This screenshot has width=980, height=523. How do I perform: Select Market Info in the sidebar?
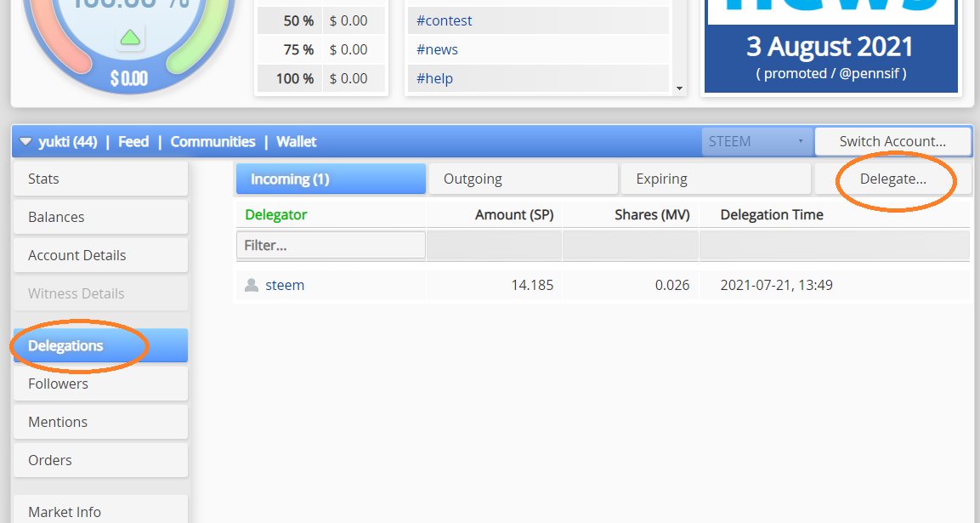coord(100,511)
